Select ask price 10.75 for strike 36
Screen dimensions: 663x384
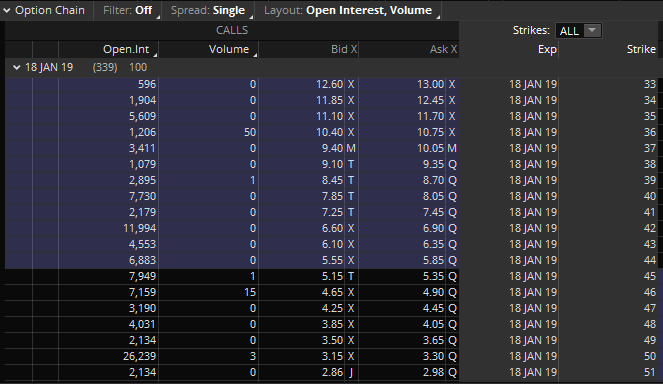430,132
